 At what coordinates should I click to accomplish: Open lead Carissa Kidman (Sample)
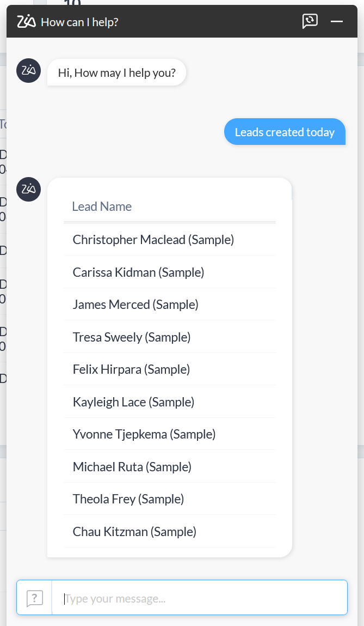(x=138, y=272)
